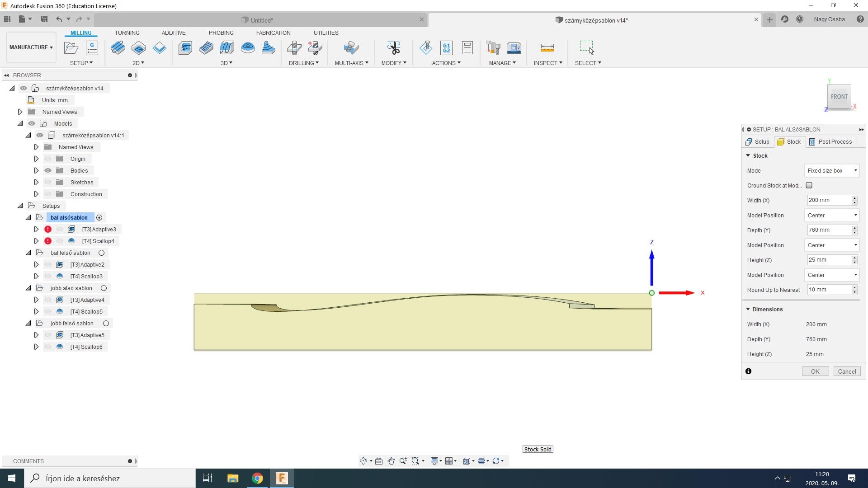Select the 3D Parallel icon
The image size is (868, 488).
227,47
